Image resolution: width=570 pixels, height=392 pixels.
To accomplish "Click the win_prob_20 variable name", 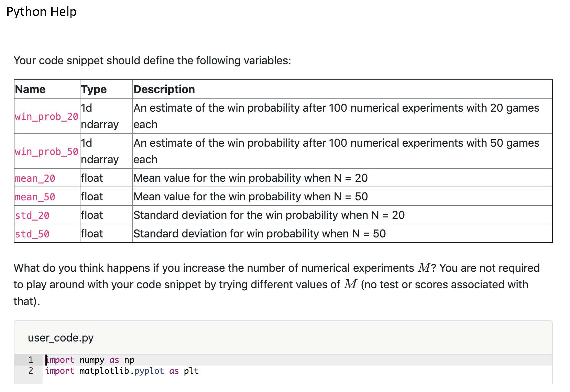I will coord(46,117).
